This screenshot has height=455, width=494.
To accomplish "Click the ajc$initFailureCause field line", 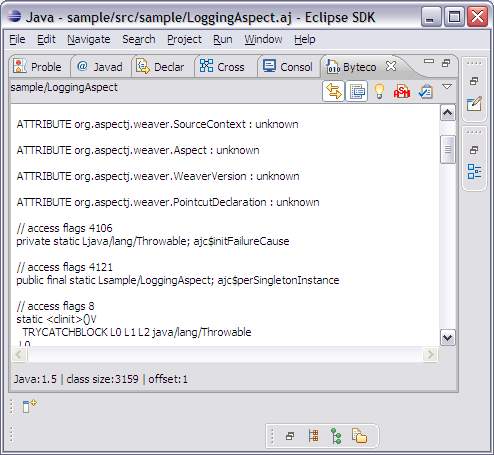I will coord(153,241).
